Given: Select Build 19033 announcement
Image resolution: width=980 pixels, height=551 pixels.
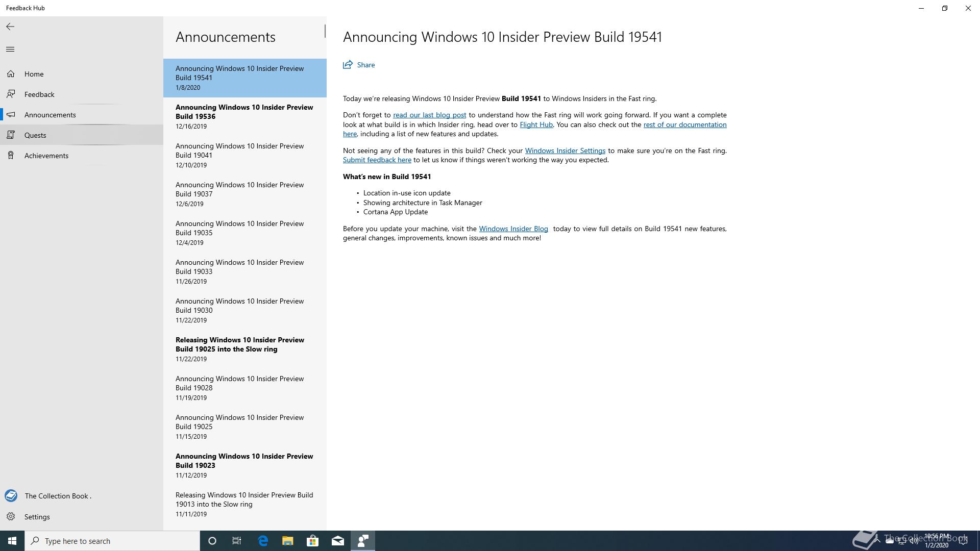Looking at the screenshot, I should pyautogui.click(x=245, y=272).
